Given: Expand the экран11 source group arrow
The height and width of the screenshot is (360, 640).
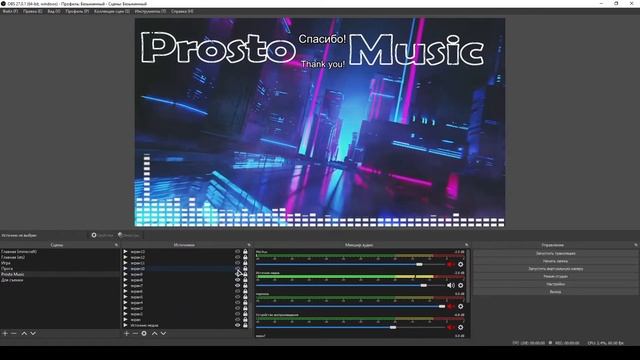Looking at the screenshot, I should pos(126,263).
